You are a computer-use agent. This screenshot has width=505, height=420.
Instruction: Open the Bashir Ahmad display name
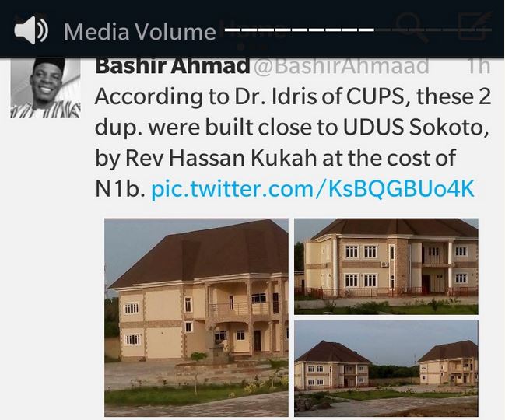(173, 65)
